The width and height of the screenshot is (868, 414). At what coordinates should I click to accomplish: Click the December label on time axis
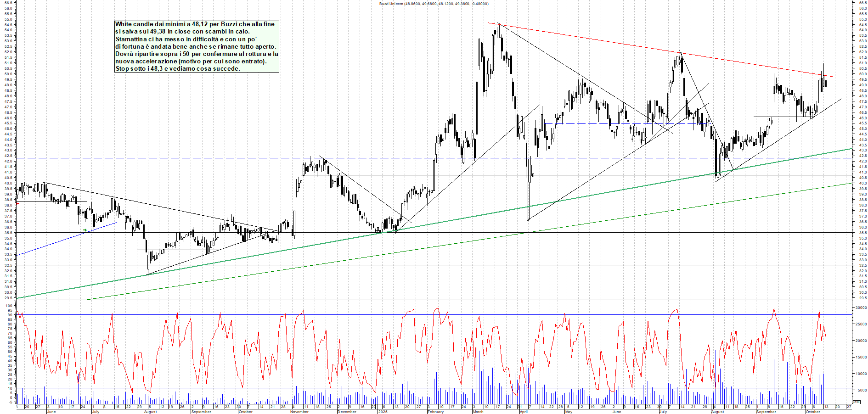[x=347, y=412]
